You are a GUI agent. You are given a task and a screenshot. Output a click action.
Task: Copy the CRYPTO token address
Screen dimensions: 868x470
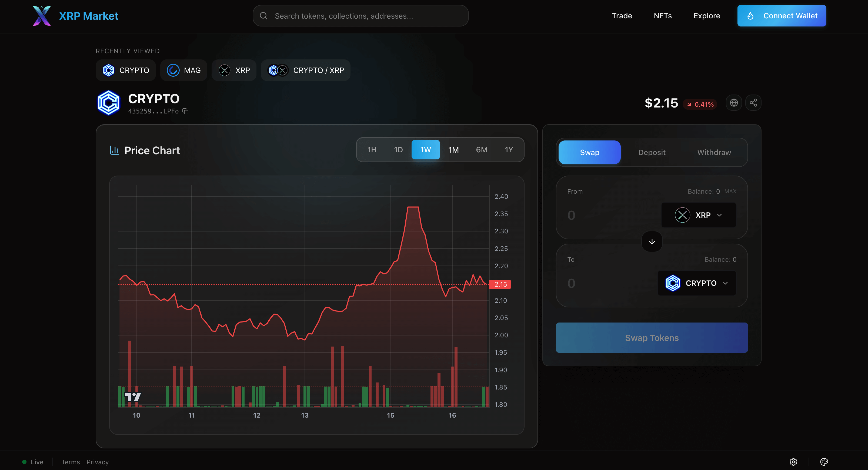(x=185, y=111)
